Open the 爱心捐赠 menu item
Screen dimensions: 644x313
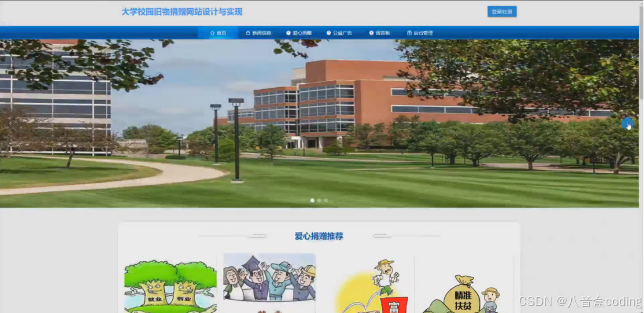[299, 33]
